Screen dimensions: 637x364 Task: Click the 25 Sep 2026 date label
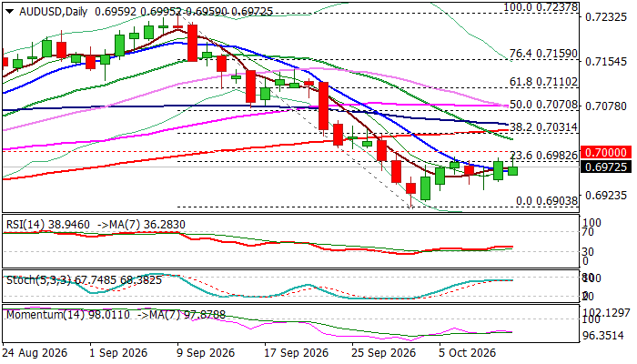[x=383, y=353]
